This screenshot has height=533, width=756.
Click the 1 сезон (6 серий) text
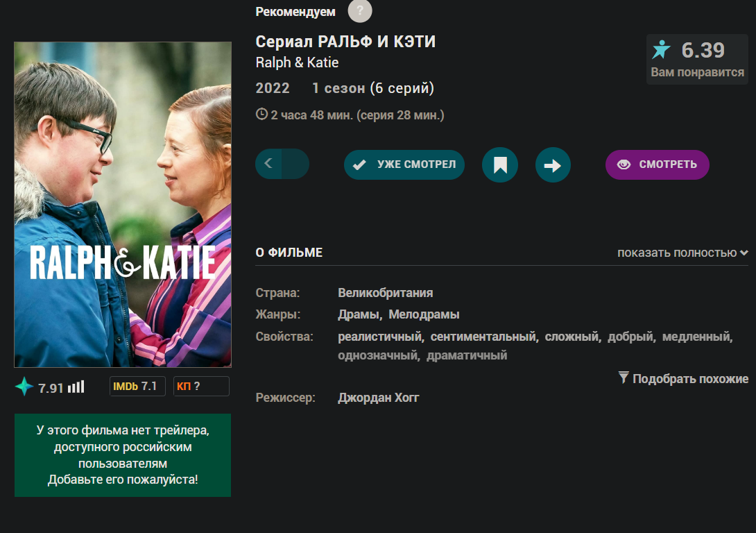(373, 88)
